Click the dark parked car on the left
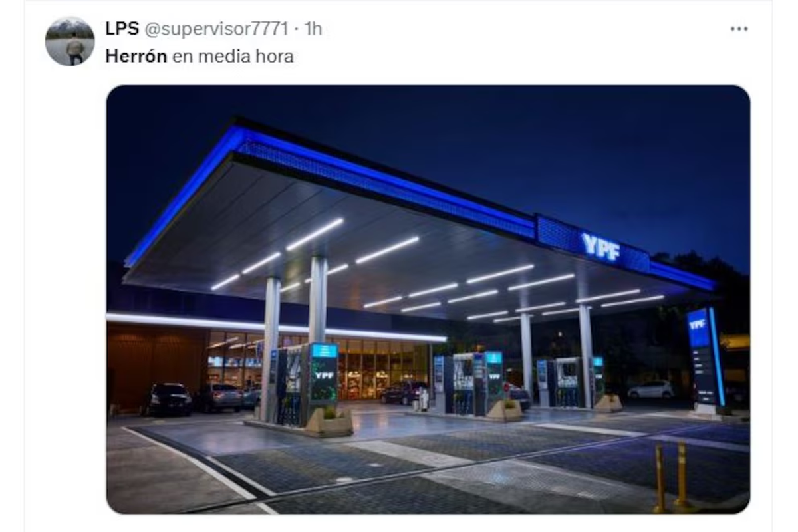The image size is (798, 532). [166, 399]
